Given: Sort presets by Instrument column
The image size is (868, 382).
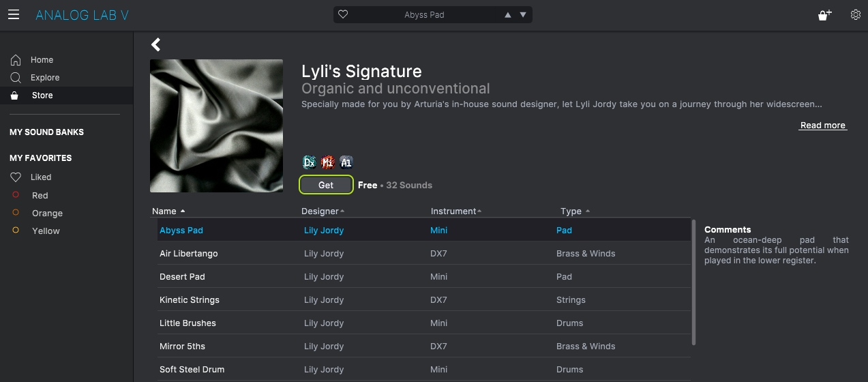Looking at the screenshot, I should (x=456, y=211).
